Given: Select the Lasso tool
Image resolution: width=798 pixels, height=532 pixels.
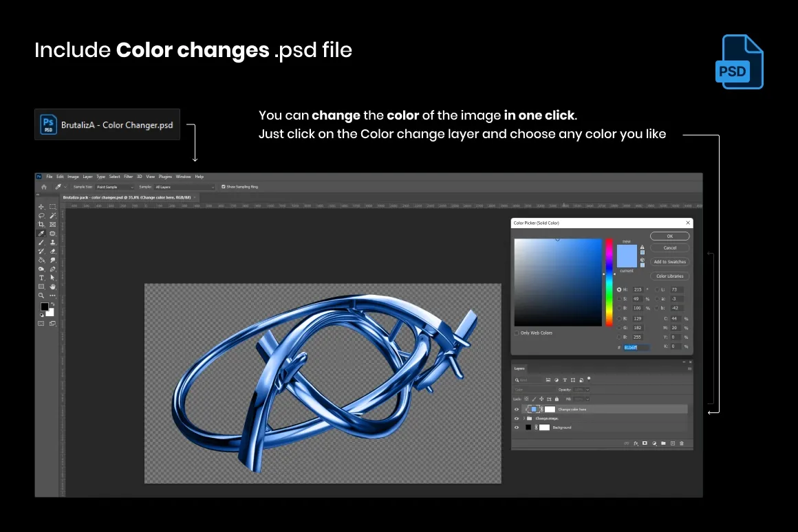Looking at the screenshot, I should click(41, 216).
